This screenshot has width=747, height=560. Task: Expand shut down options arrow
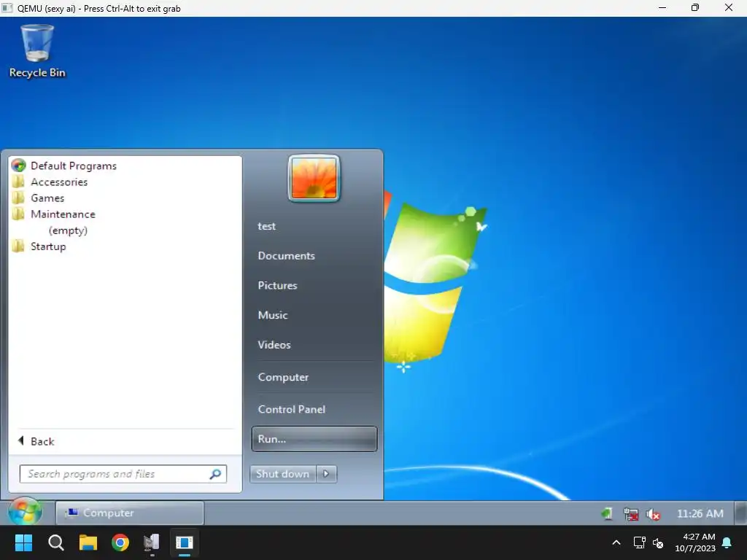click(326, 474)
